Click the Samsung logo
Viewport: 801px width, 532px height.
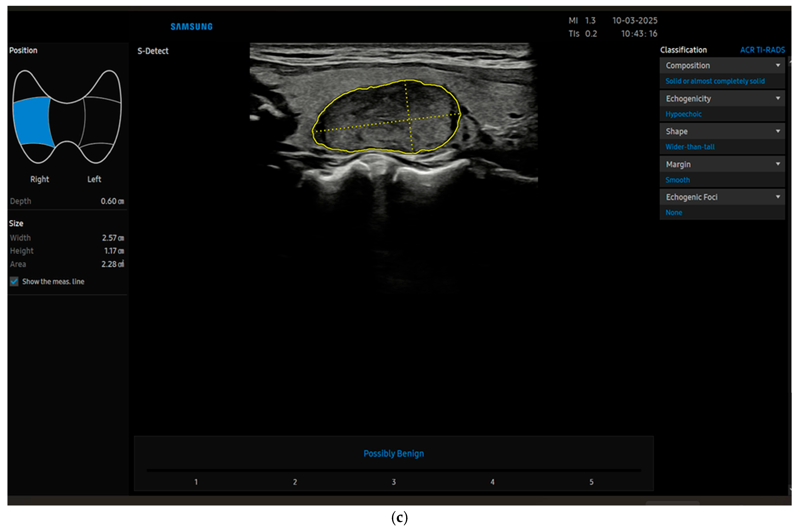coord(191,26)
